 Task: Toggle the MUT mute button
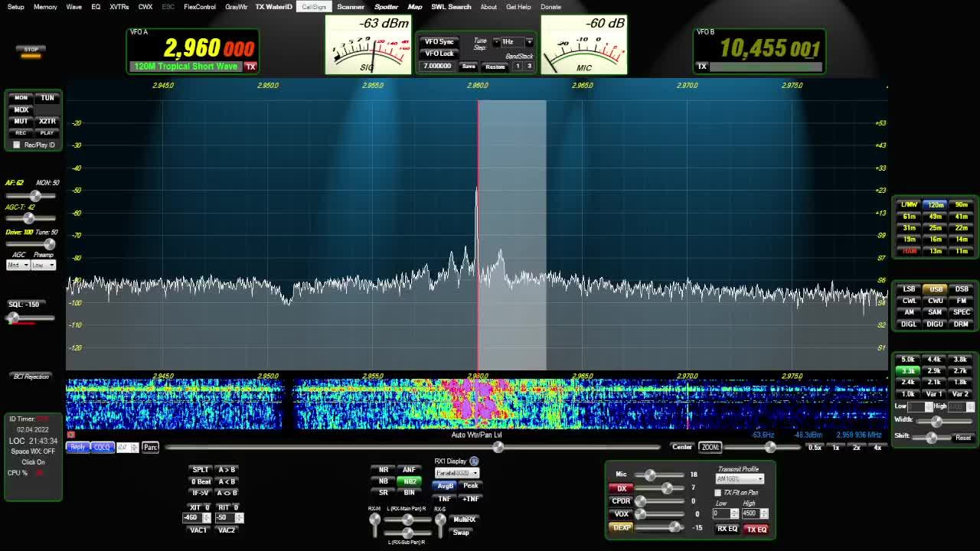pyautogui.click(x=21, y=121)
